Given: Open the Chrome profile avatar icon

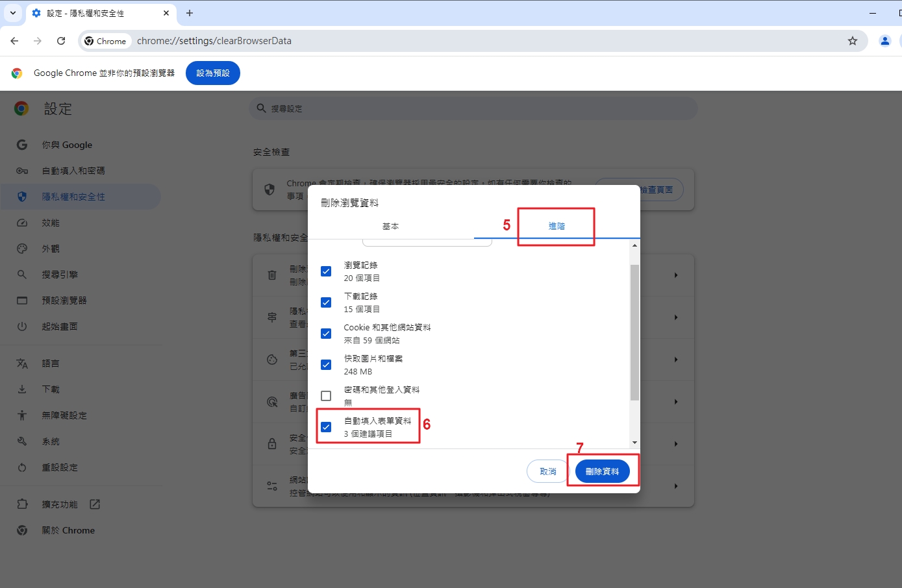Looking at the screenshot, I should tap(884, 41).
